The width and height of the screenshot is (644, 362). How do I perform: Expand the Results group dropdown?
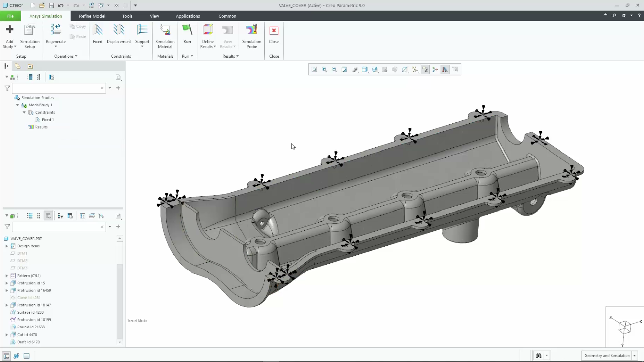(x=231, y=56)
